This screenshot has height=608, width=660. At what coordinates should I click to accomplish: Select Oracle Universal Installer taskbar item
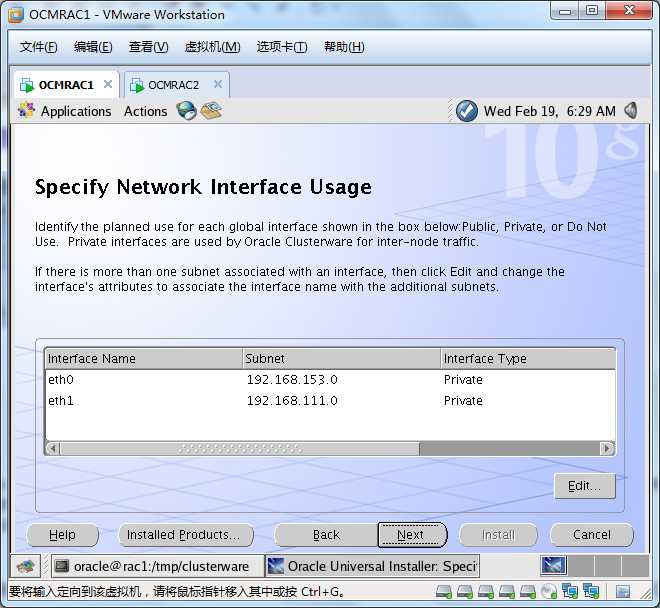pyautogui.click(x=372, y=566)
